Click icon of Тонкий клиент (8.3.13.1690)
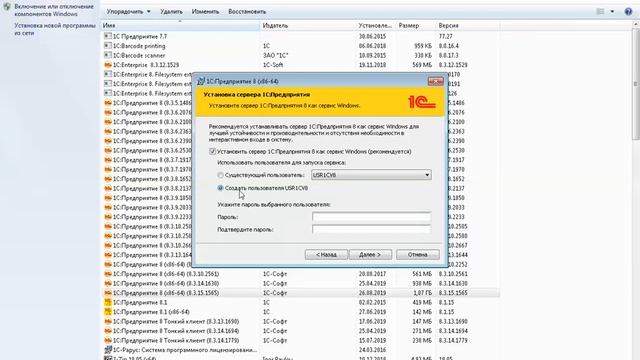 coord(108,321)
